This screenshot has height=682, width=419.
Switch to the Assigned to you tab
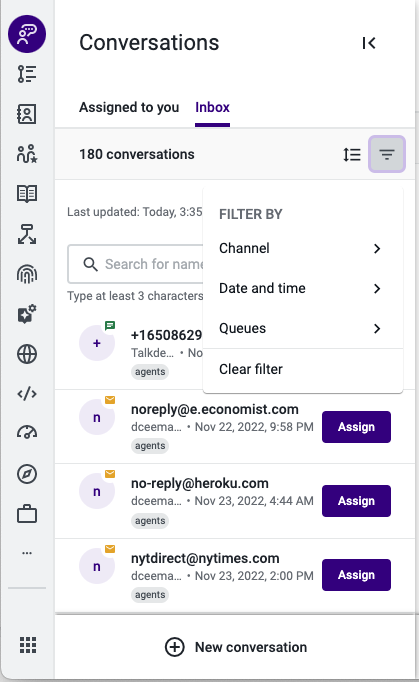[x=129, y=107]
